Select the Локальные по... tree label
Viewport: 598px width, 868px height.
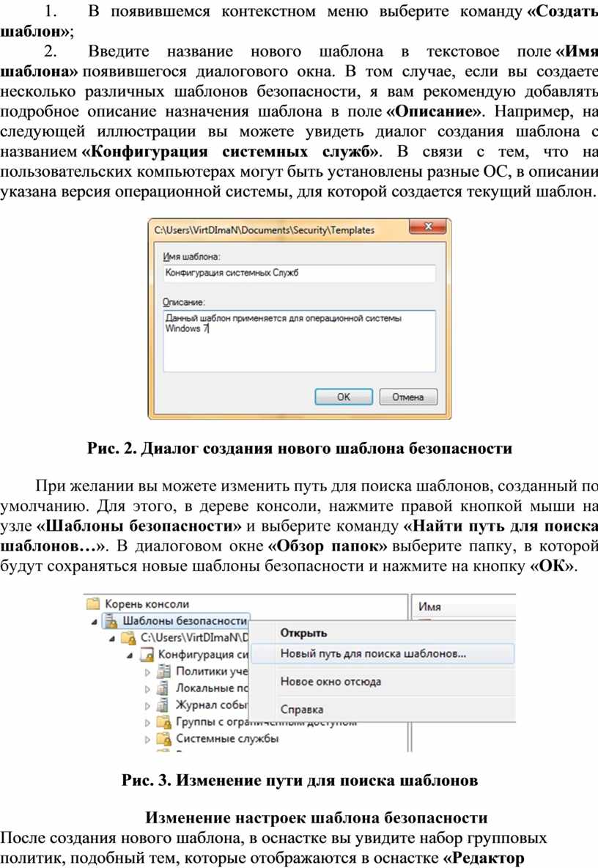(212, 688)
